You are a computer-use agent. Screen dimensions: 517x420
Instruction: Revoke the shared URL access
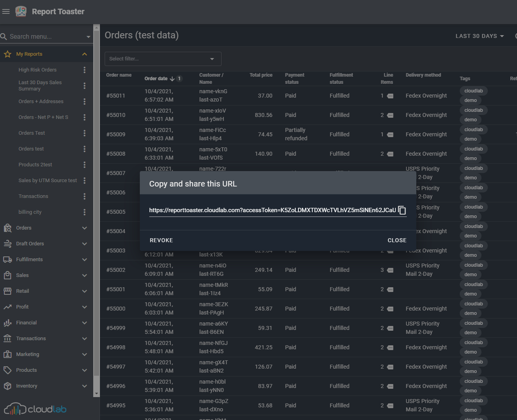(161, 240)
